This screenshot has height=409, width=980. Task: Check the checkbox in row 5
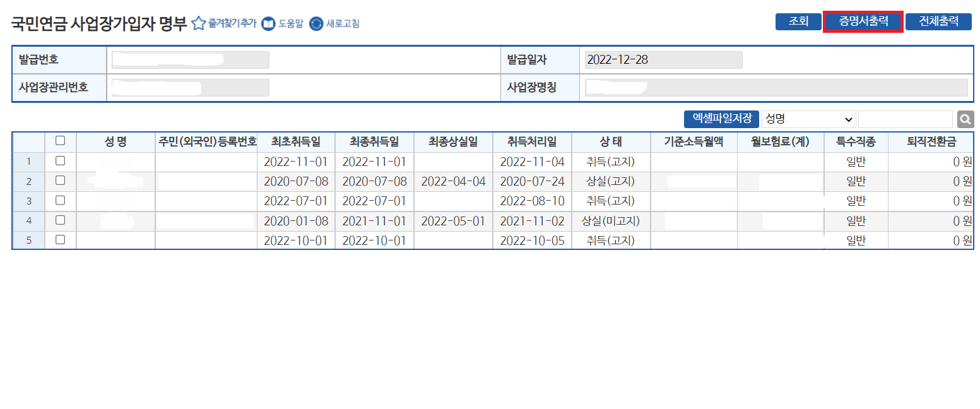(60, 240)
